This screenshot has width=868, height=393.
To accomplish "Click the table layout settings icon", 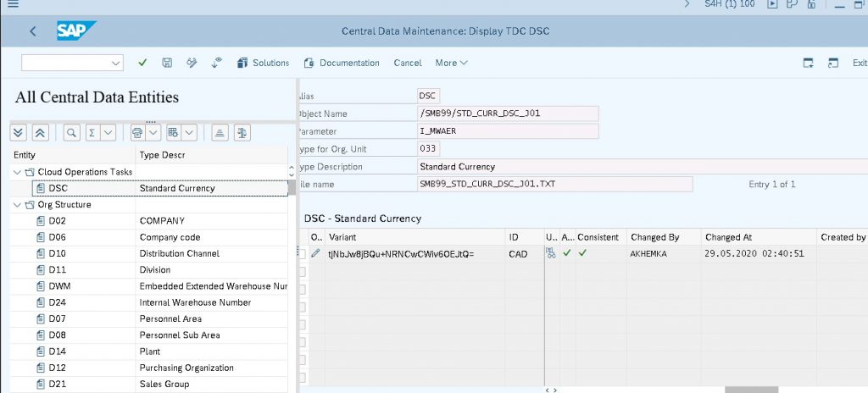I will tap(173, 133).
